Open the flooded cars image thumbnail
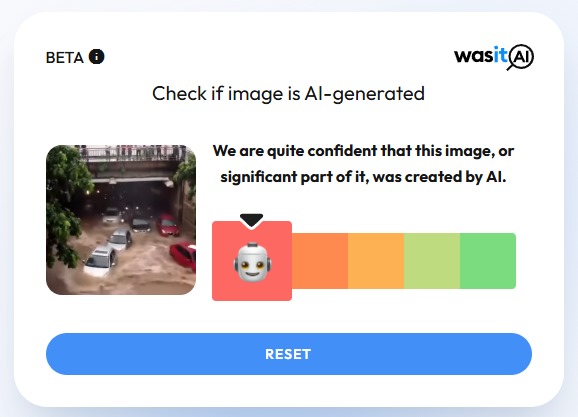The width and height of the screenshot is (578, 417). [121, 220]
